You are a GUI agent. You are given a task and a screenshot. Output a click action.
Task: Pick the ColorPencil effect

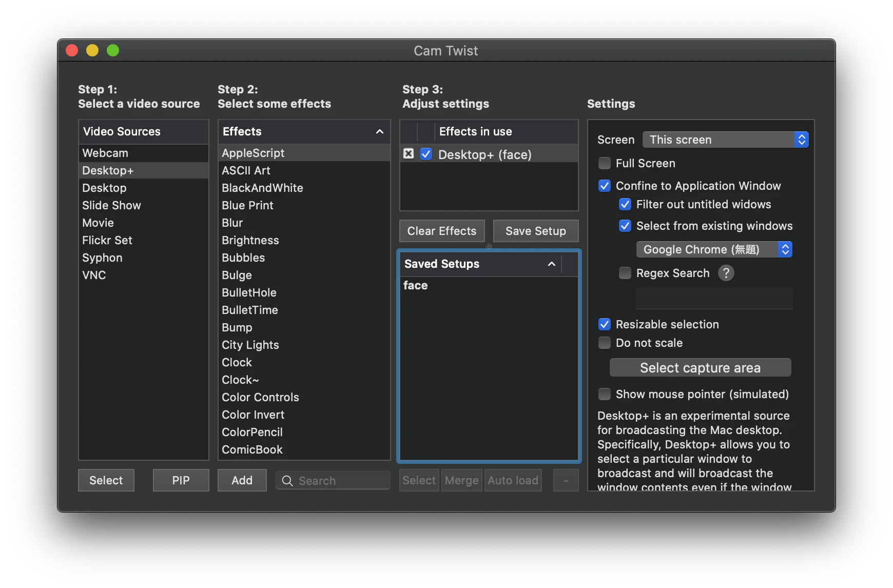pyautogui.click(x=304, y=432)
